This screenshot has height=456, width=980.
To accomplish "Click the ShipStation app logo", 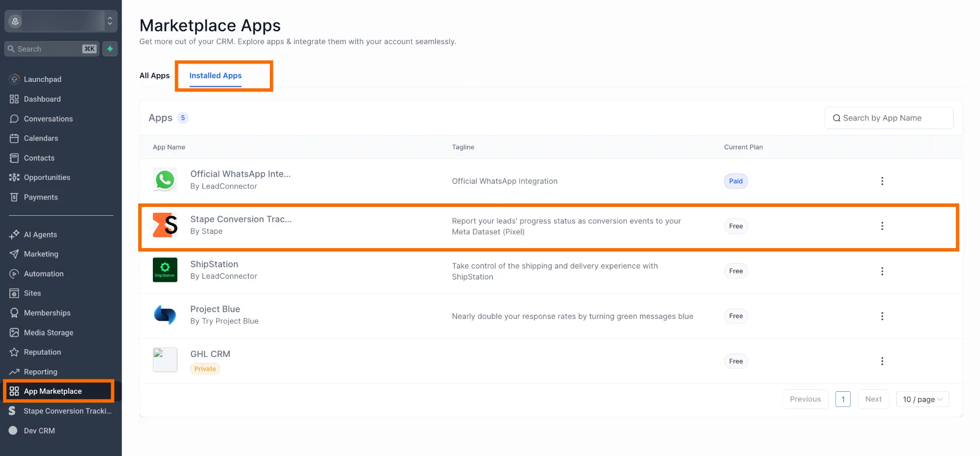I will (x=165, y=270).
